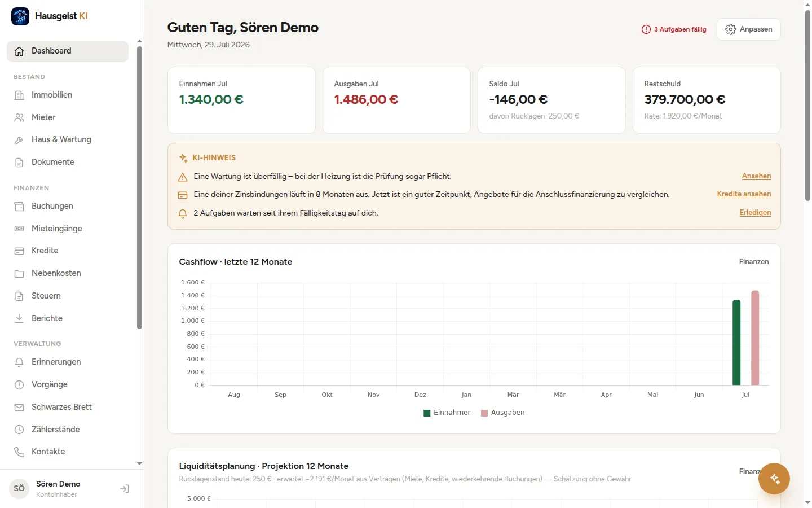Screen dimensions: 812x508
Task: Click the Buchungen wallet icon
Action: 19,207
